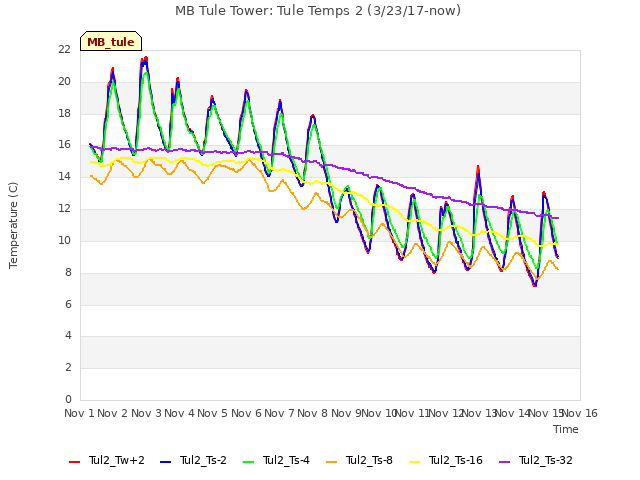Image resolution: width=640 pixels, height=480 pixels.
Task: Click the red Tul2_Tw+2 legend swatch
Action: coord(74,462)
